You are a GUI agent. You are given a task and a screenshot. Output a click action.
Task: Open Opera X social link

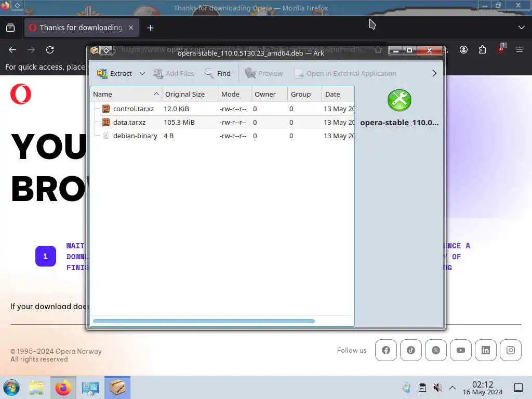coord(436,350)
